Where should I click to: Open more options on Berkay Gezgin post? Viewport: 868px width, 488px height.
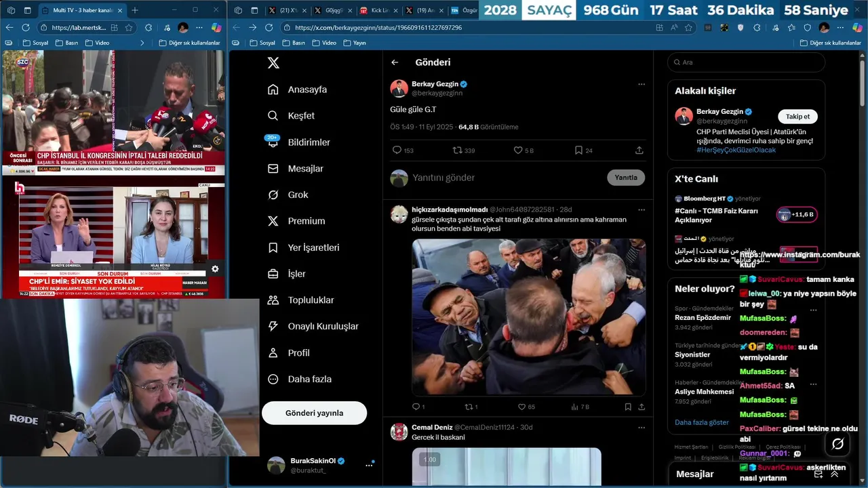coord(641,85)
